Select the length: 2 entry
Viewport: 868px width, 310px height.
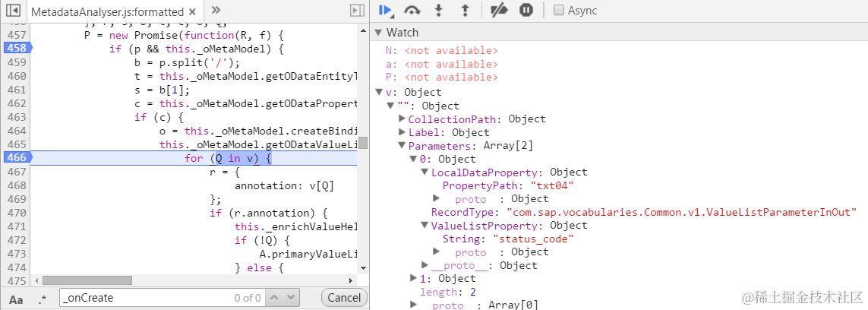point(448,292)
